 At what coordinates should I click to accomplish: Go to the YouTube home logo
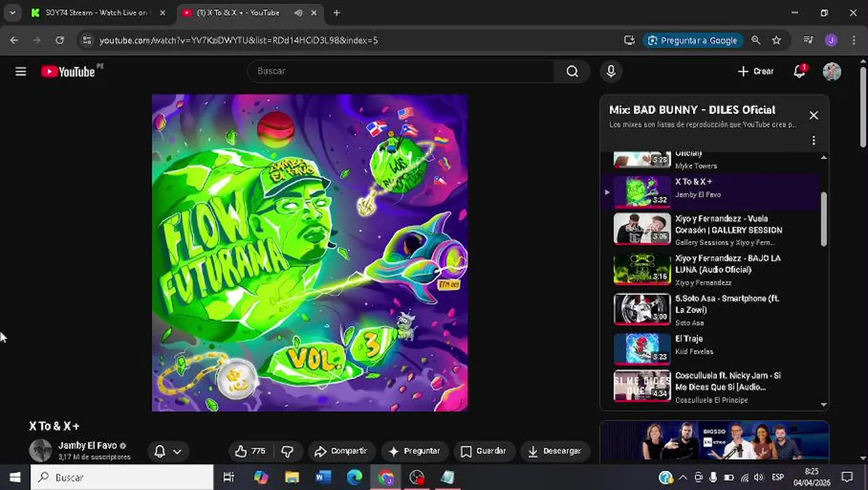67,71
